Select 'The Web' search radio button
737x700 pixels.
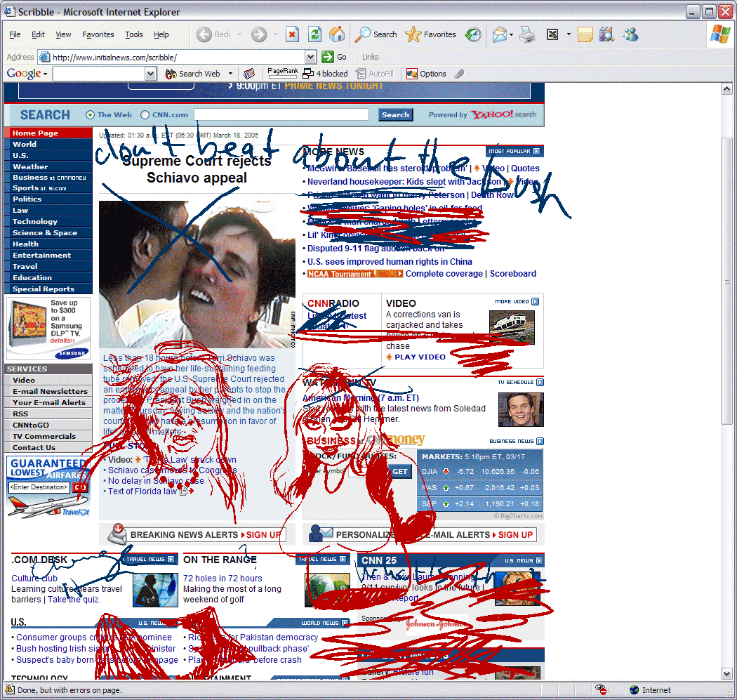tap(90, 115)
